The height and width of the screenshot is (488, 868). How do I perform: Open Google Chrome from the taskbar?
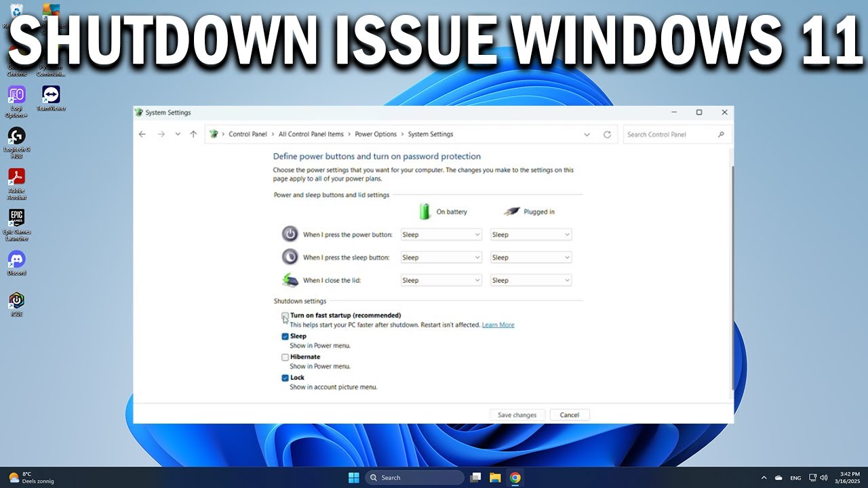pos(515,478)
